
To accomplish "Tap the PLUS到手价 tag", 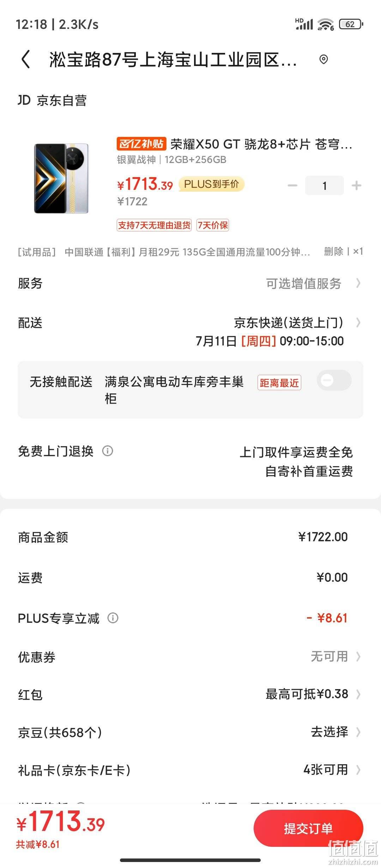I will coord(211,184).
